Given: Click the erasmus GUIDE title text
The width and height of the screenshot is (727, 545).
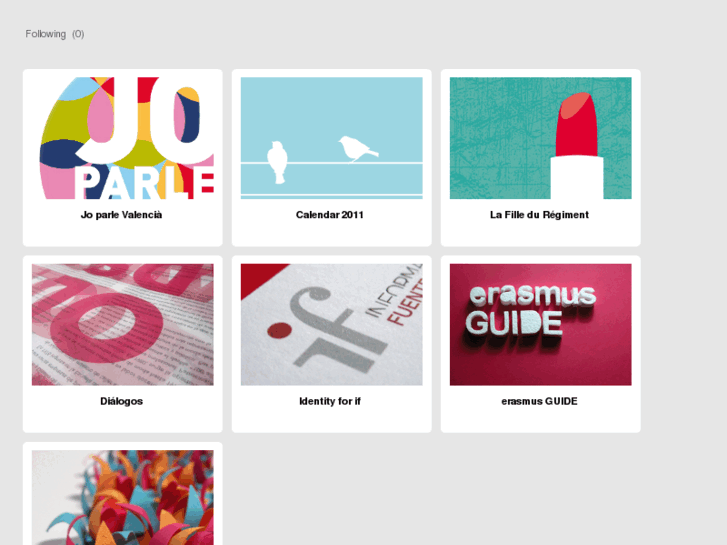Looking at the screenshot, I should pos(539,401).
